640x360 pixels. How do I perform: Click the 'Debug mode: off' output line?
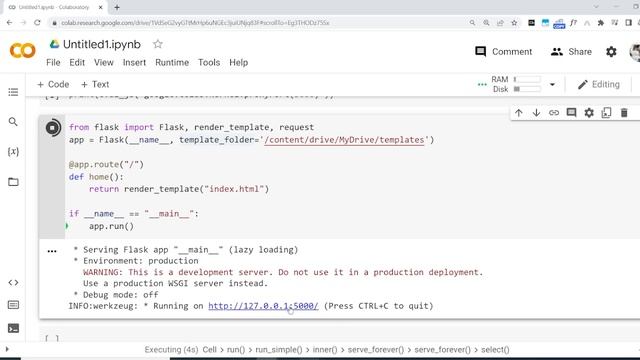tap(116, 295)
